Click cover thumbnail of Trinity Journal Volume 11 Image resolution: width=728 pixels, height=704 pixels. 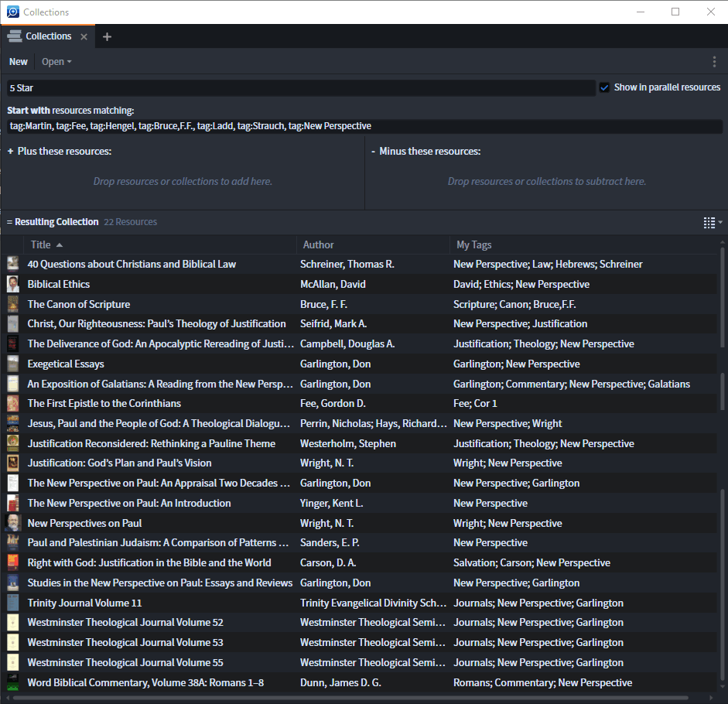coord(13,603)
